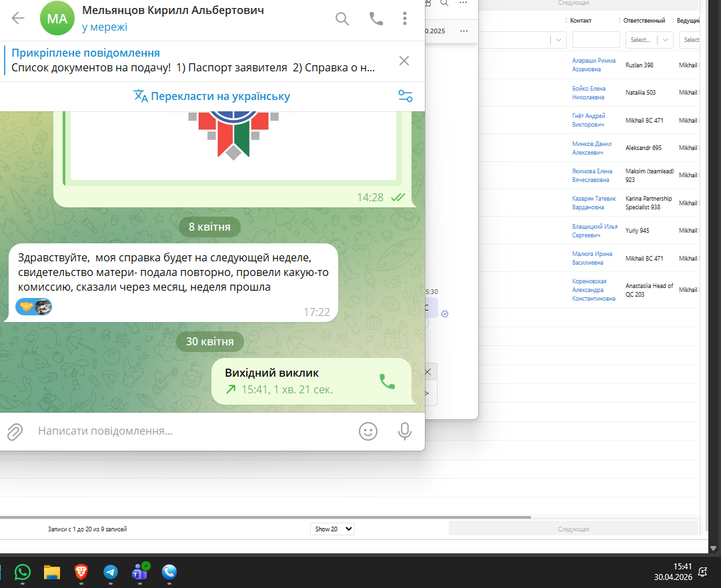Close the pinned message banner
The height and width of the screenshot is (588, 721).
(404, 61)
